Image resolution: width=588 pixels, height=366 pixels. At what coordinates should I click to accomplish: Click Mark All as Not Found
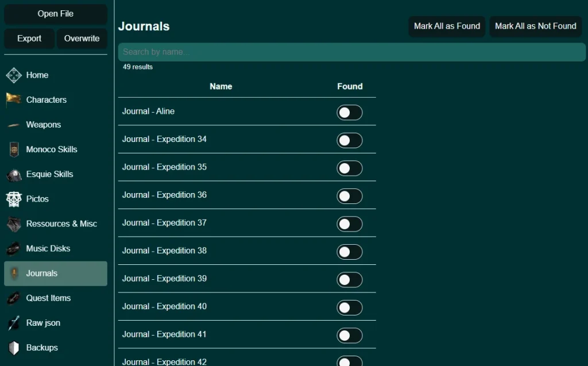click(535, 26)
